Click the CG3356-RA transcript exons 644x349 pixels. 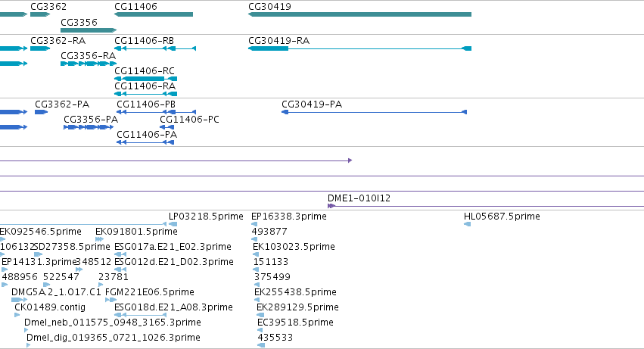click(89, 64)
